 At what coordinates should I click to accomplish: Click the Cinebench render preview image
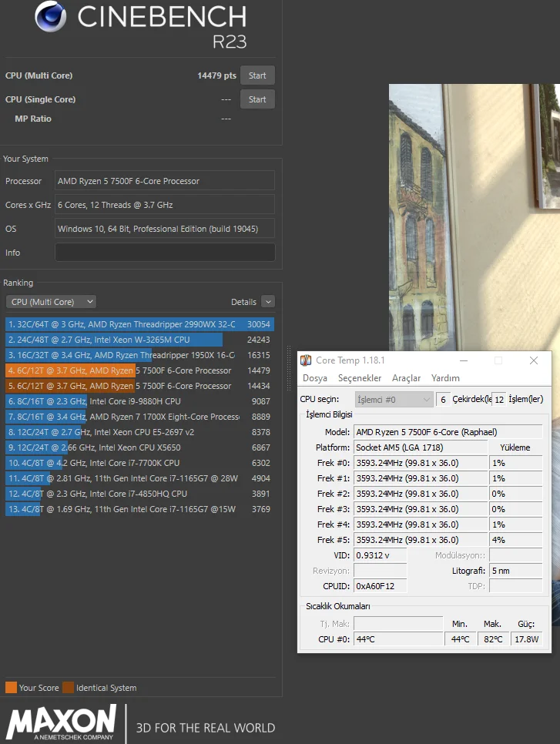click(x=474, y=217)
